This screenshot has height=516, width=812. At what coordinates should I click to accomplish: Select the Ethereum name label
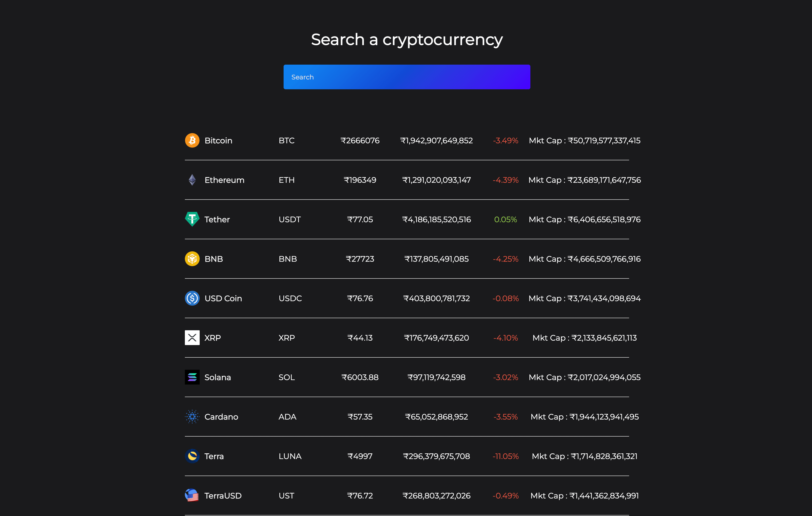224,180
